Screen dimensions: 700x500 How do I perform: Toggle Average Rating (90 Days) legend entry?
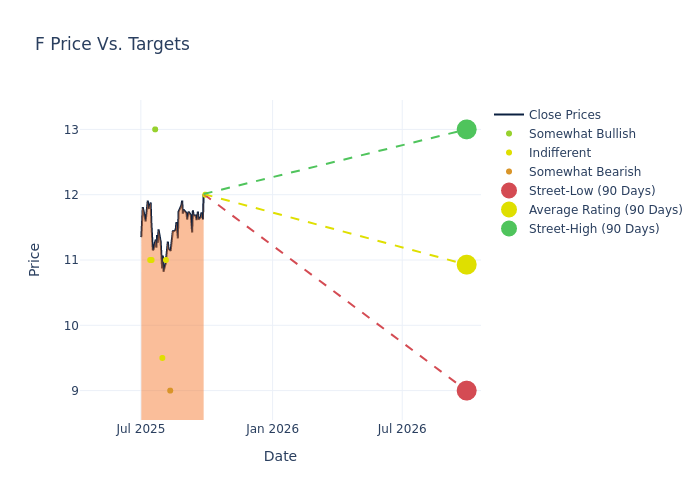pyautogui.click(x=605, y=210)
